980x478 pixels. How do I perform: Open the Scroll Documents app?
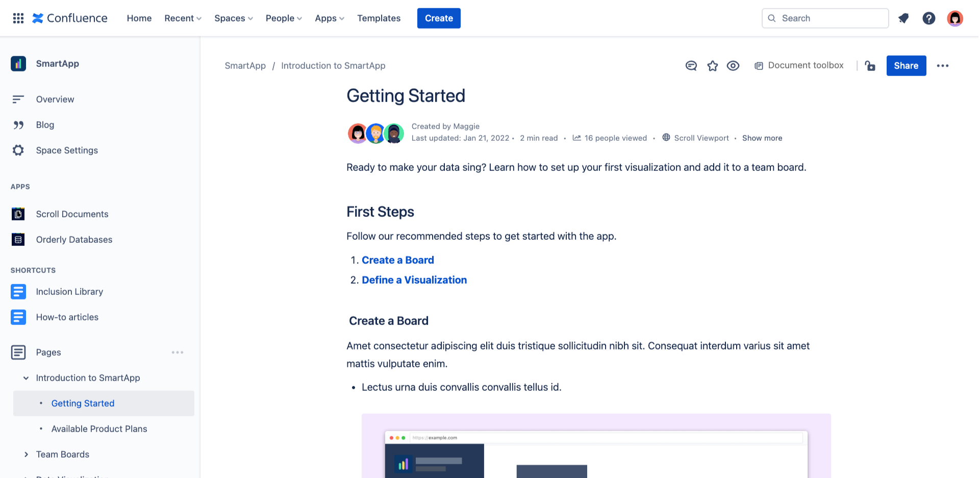pyautogui.click(x=72, y=214)
